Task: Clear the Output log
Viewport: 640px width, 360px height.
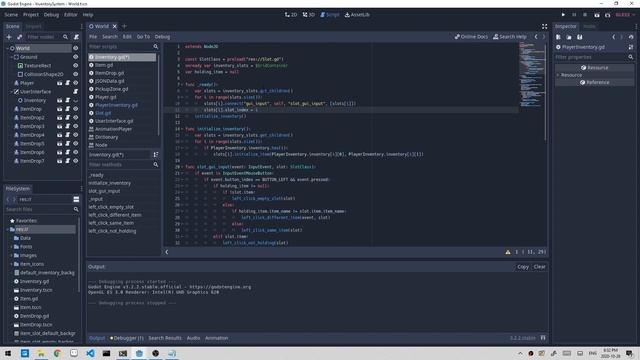Action: (539, 267)
